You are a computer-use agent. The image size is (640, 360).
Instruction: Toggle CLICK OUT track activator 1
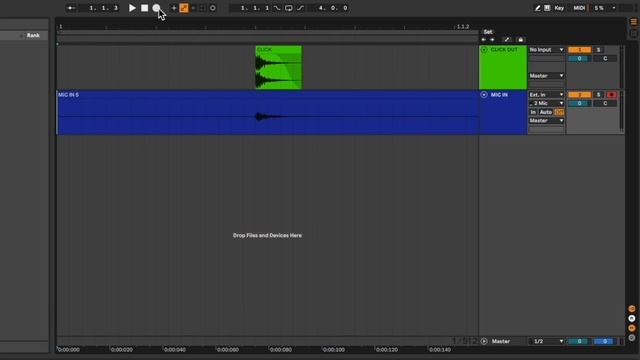(x=579, y=49)
